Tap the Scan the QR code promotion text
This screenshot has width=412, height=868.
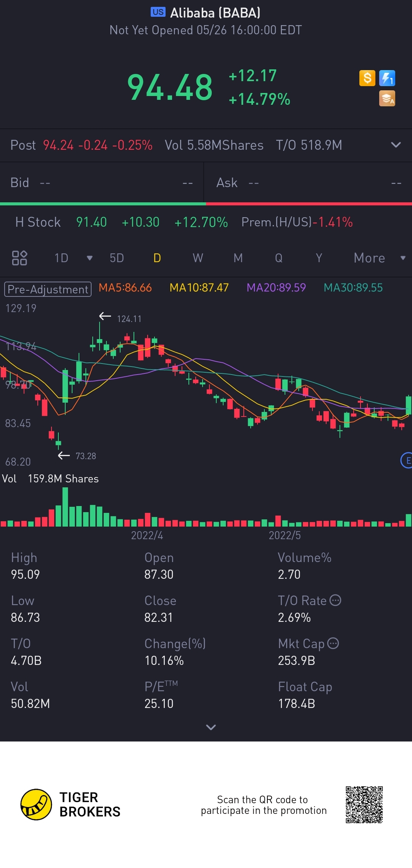(x=264, y=805)
